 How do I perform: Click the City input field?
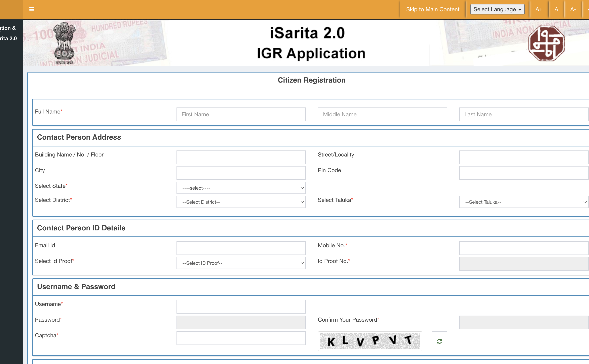[x=241, y=173]
